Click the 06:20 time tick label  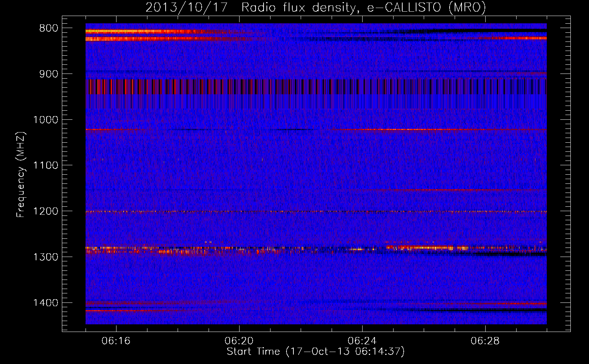(x=239, y=341)
